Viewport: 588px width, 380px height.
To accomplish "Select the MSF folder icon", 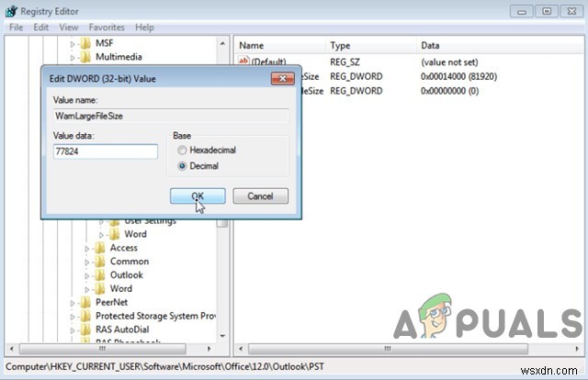I will [85, 43].
